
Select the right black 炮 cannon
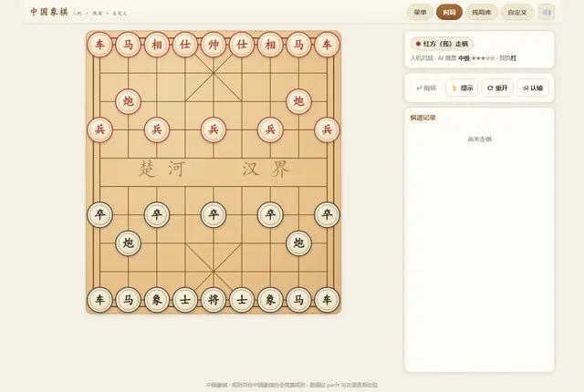298,243
